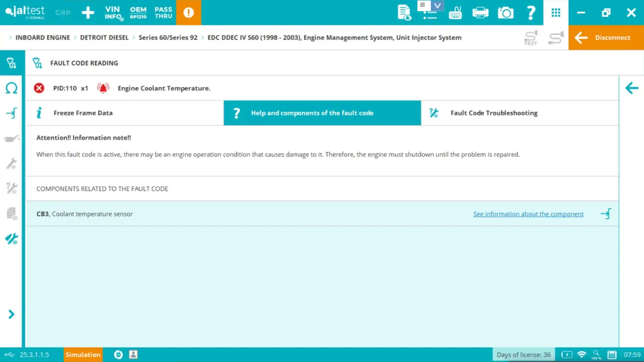
Task: Click See information about the component link
Action: click(528, 214)
